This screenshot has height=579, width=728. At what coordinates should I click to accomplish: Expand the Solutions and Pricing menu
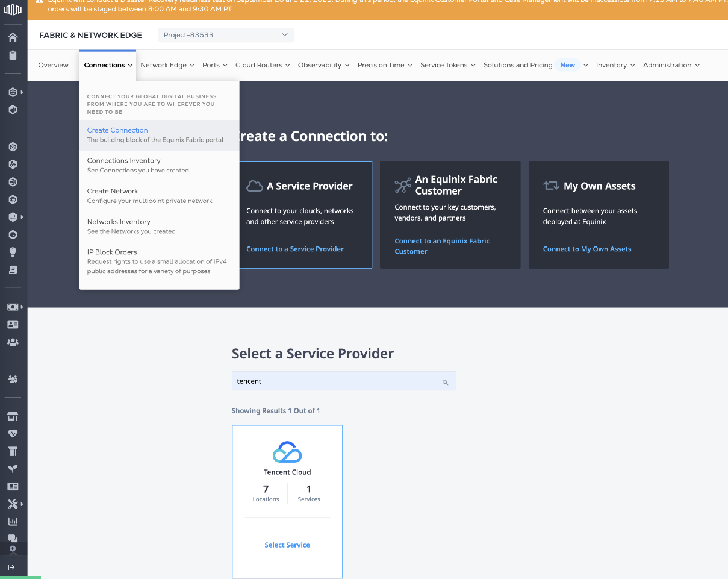pos(536,65)
